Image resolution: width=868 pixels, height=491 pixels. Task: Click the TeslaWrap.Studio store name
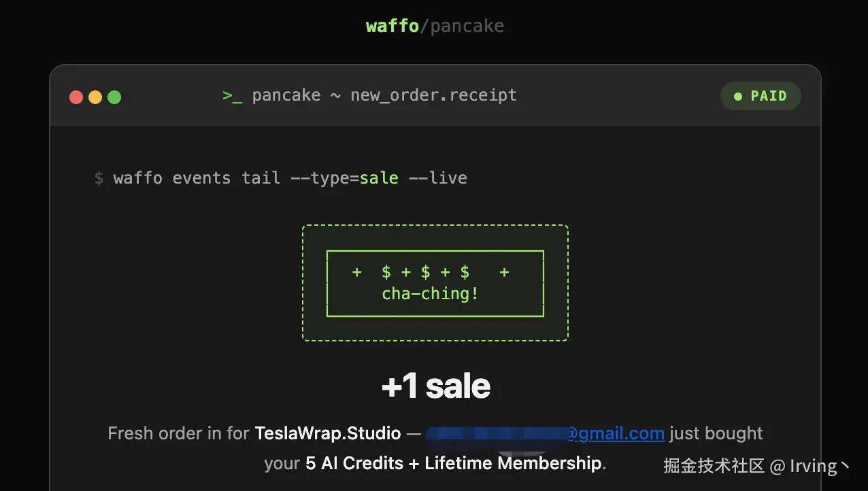click(328, 433)
